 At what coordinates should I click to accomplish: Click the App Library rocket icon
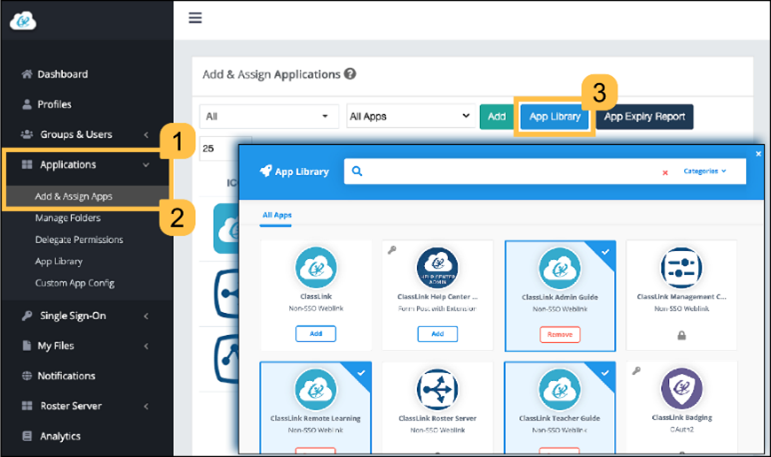pos(266,171)
